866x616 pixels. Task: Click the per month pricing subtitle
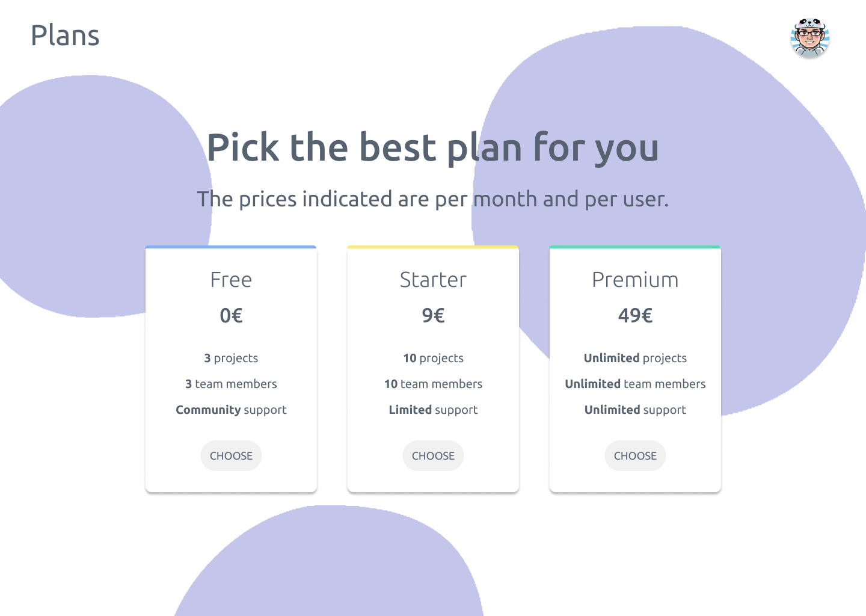coord(433,199)
